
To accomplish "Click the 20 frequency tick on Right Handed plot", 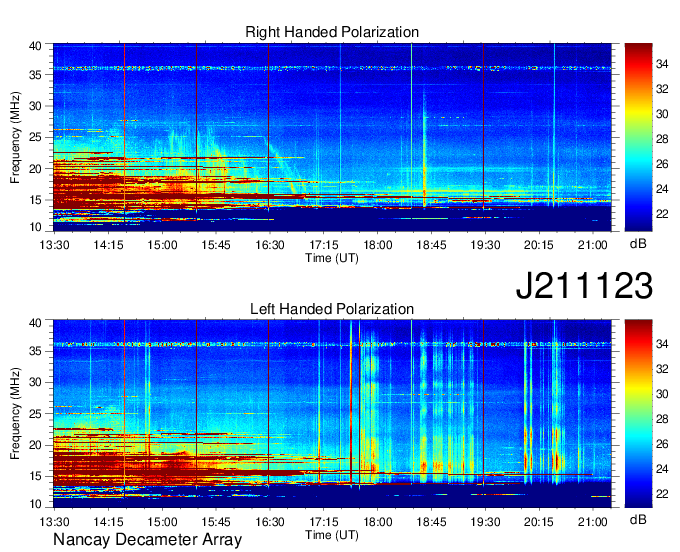I will click(x=35, y=169).
